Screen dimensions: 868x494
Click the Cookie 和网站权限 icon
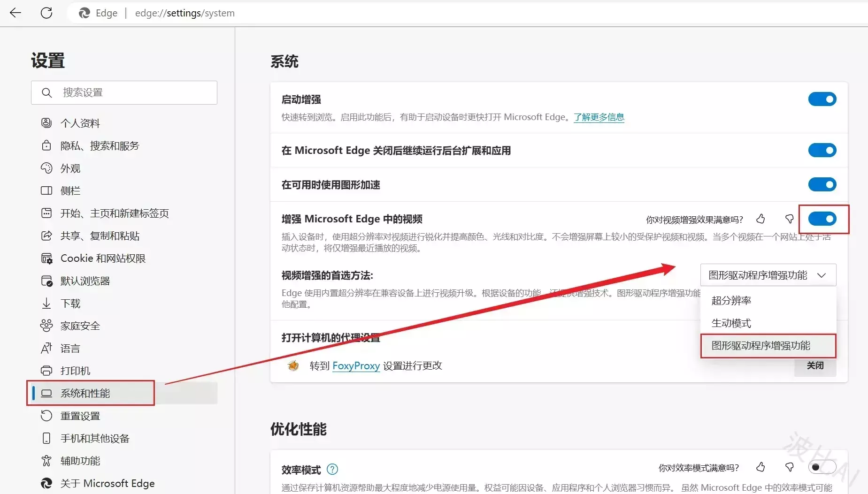(46, 258)
